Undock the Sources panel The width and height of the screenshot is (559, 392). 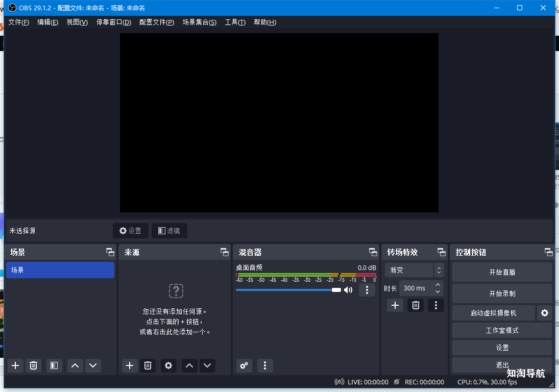tap(225, 252)
